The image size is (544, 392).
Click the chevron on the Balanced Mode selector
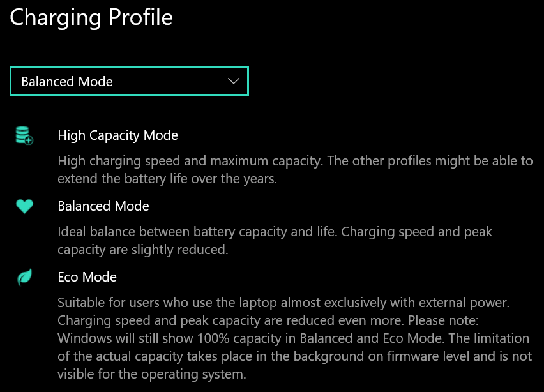click(x=233, y=81)
